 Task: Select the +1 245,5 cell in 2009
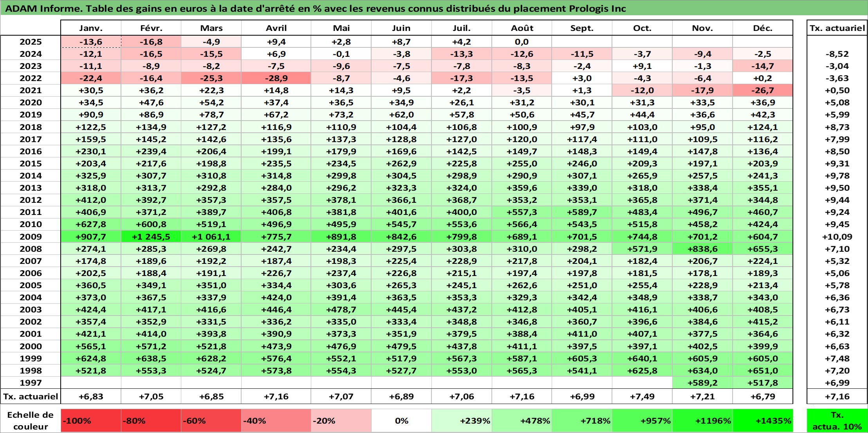click(151, 237)
